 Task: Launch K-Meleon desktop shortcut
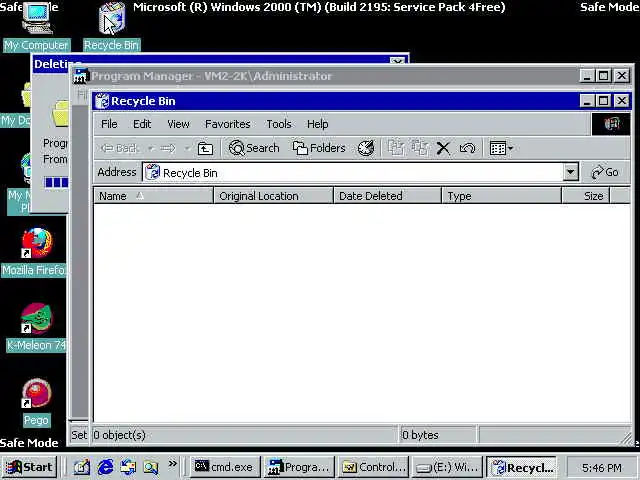tap(36, 327)
